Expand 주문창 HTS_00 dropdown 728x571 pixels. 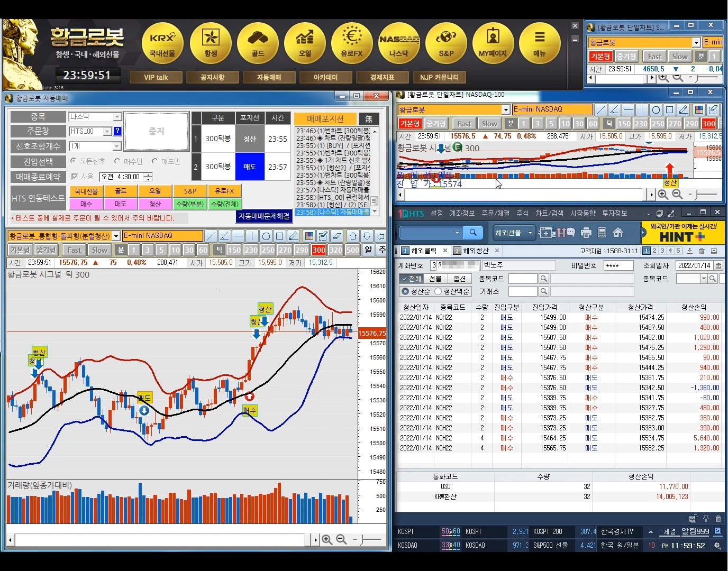click(x=107, y=131)
